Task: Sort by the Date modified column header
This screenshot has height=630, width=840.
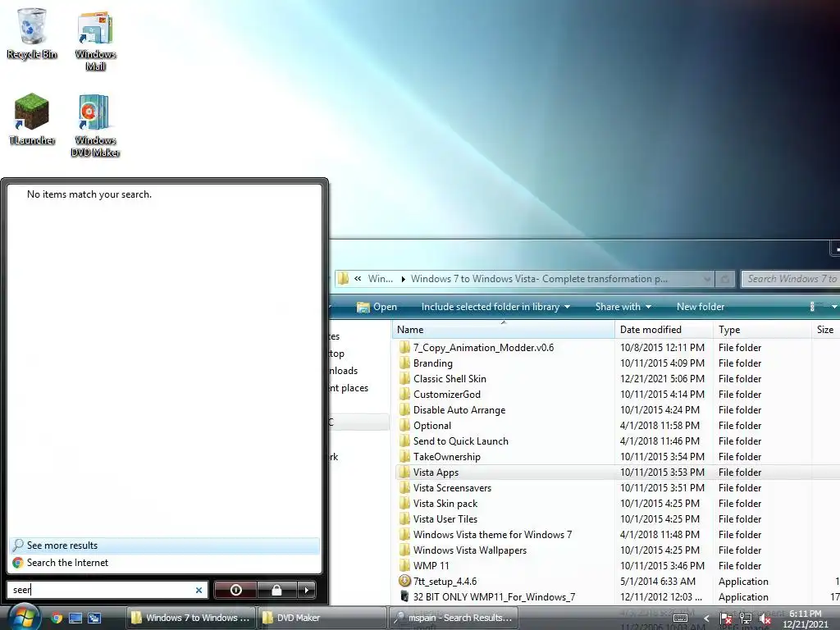Action: [x=663, y=330]
